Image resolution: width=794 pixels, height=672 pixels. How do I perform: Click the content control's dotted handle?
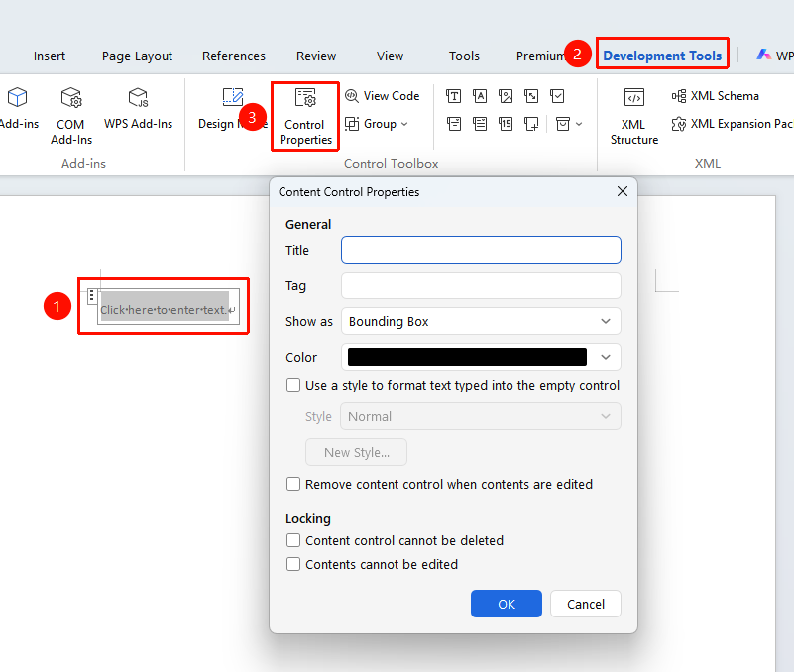click(91, 296)
